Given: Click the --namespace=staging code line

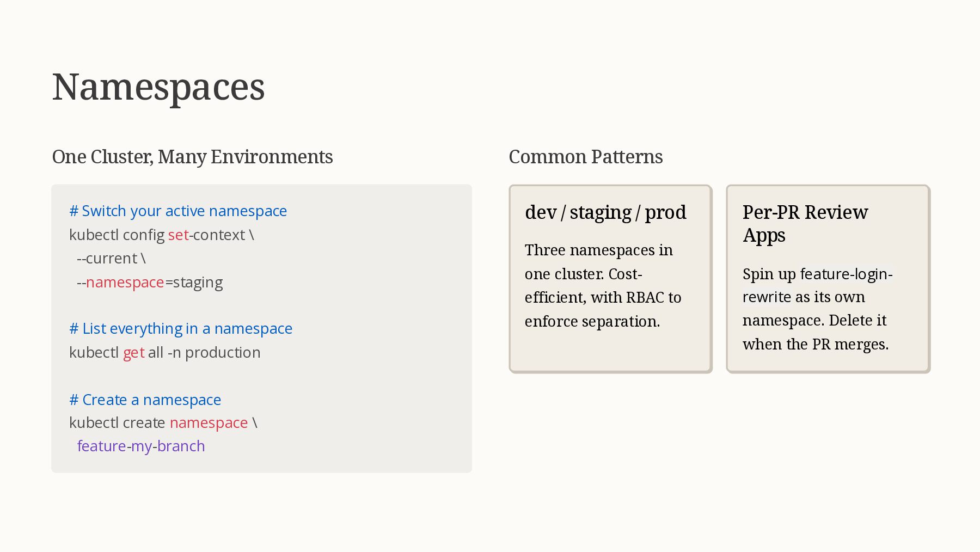Looking at the screenshot, I should (150, 283).
